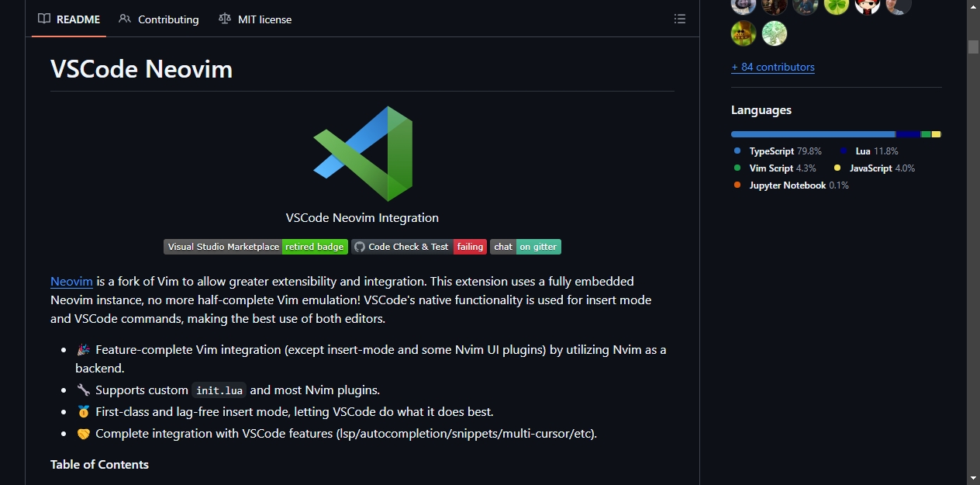Open the pirate cartoon contributor avatar
The image size is (980, 485).
(868, 5)
